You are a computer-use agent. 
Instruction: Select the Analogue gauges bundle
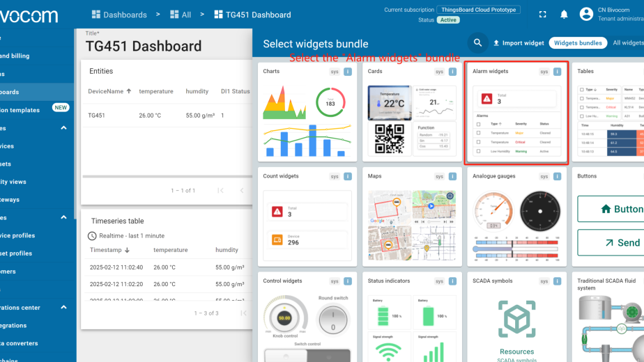pos(516,217)
